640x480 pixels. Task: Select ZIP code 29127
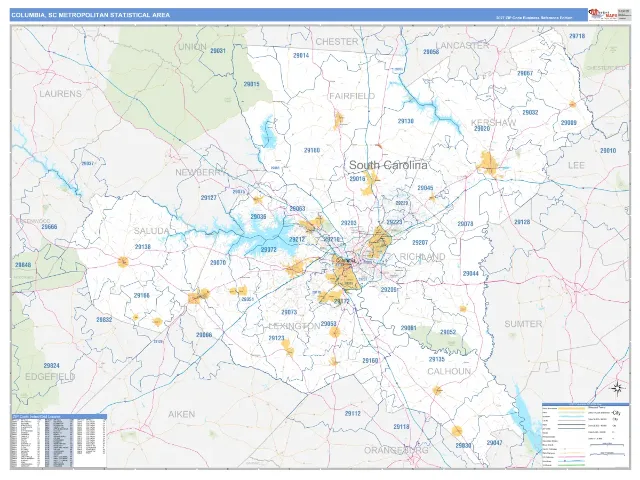click(209, 198)
